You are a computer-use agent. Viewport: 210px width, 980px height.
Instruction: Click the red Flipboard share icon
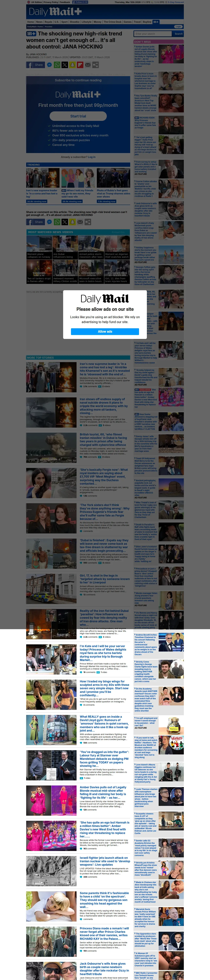[80, 65]
